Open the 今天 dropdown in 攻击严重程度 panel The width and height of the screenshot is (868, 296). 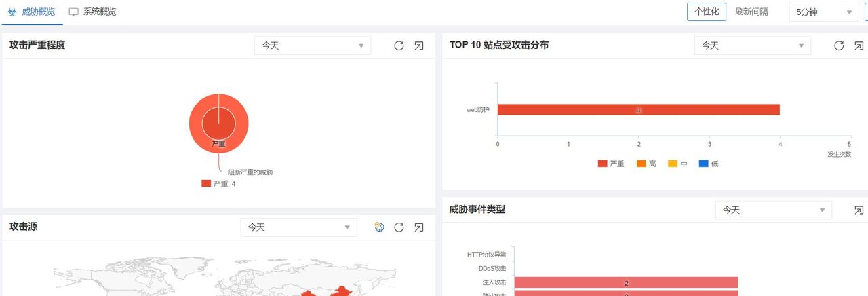pos(313,45)
